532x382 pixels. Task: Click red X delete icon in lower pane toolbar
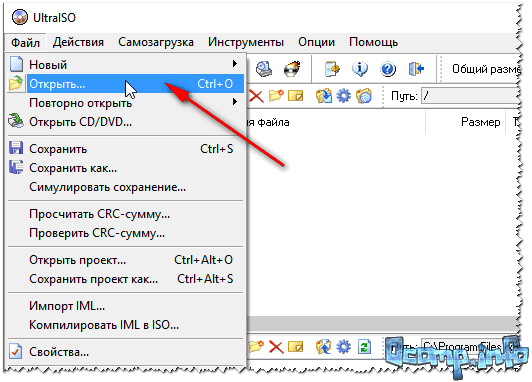coord(276,347)
